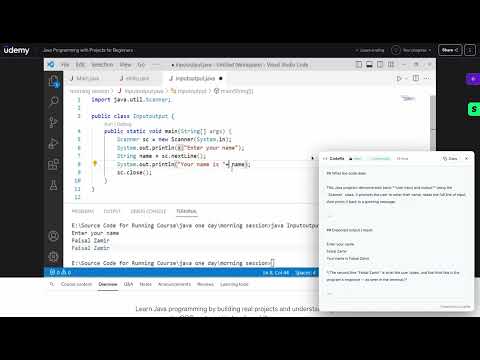This screenshot has width=480, height=360.
Task: Switch to the Debug Console tab
Action: pos(148,211)
